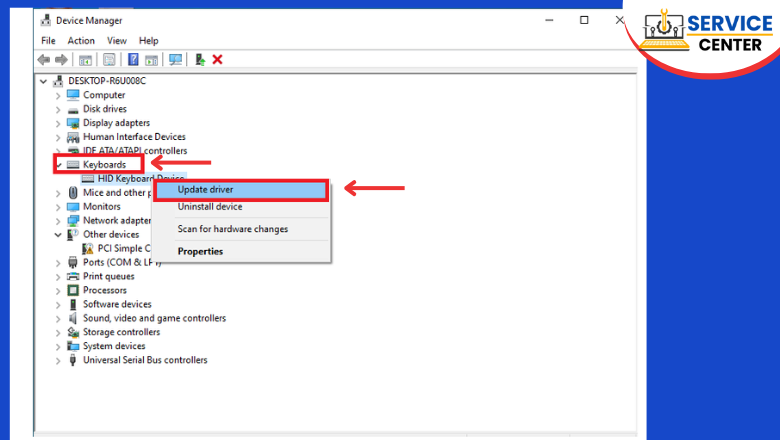Screen dimensions: 780x440
Task: Expand the Software devices category
Action: pyautogui.click(x=58, y=305)
